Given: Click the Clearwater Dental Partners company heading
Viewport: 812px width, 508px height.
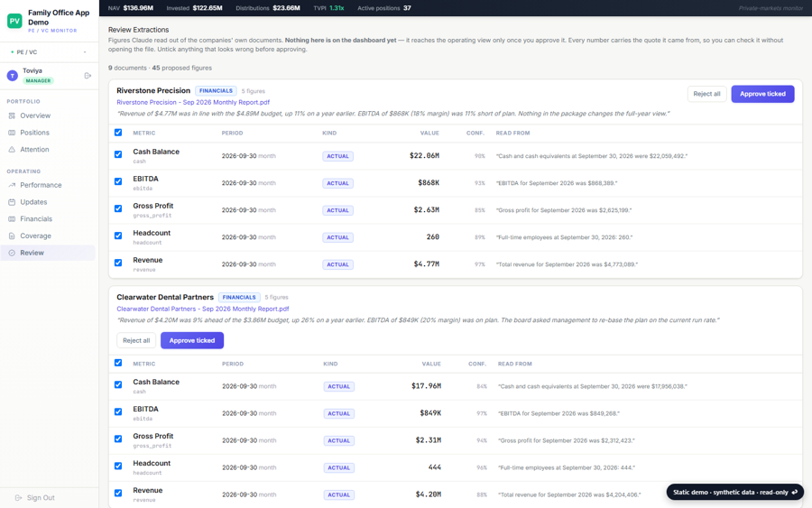Looking at the screenshot, I should 165,297.
